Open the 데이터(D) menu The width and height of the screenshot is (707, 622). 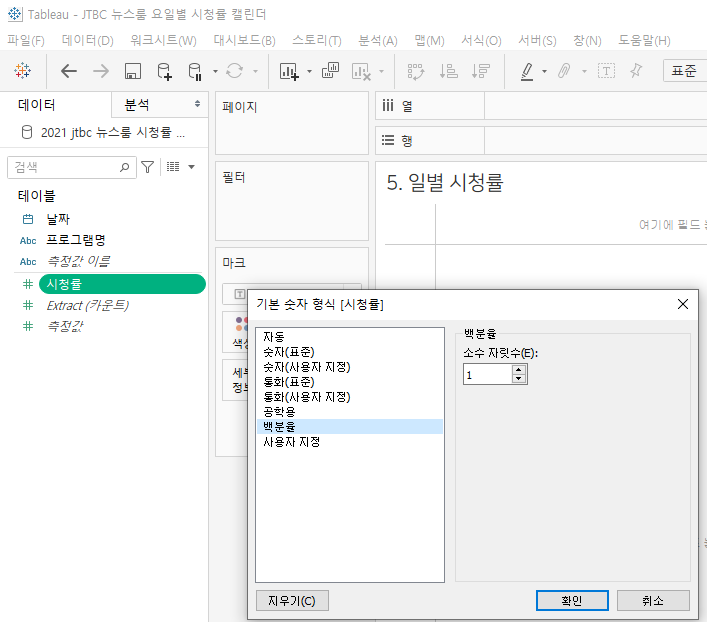87,41
